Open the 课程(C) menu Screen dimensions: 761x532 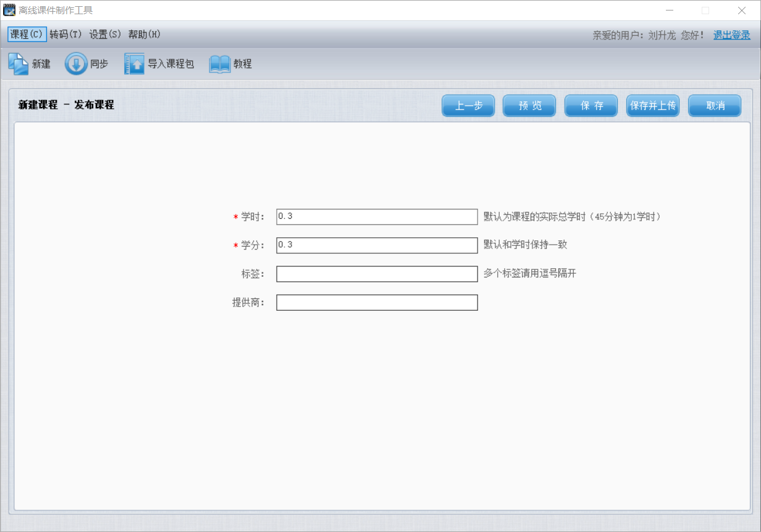click(x=27, y=35)
